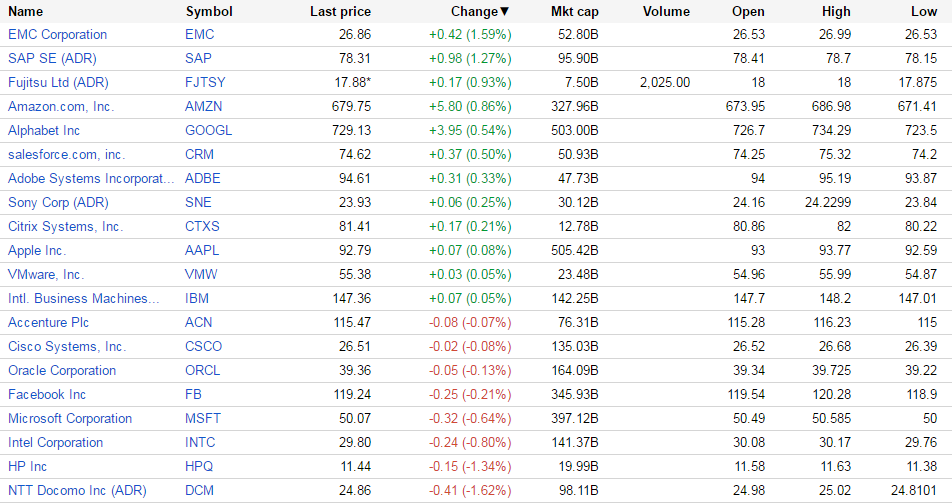Sort by the High column header
The height and width of the screenshot is (504, 952).
pyautogui.click(x=835, y=12)
